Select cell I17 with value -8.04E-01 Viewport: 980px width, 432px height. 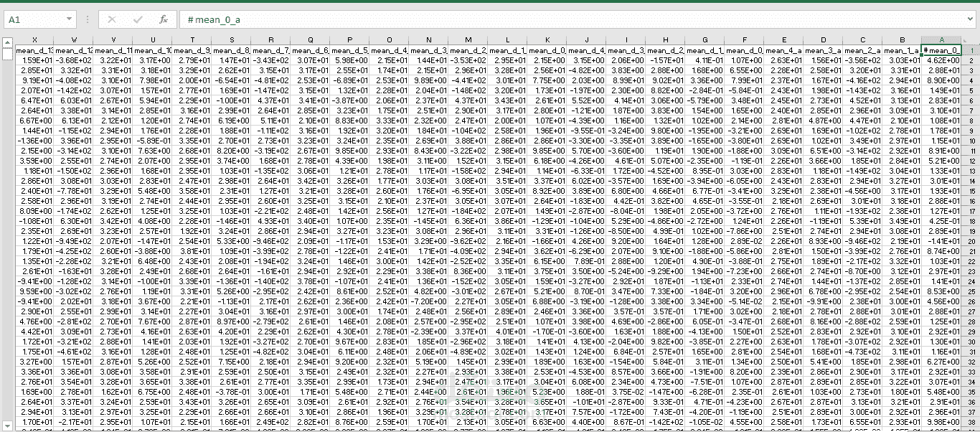626,211
